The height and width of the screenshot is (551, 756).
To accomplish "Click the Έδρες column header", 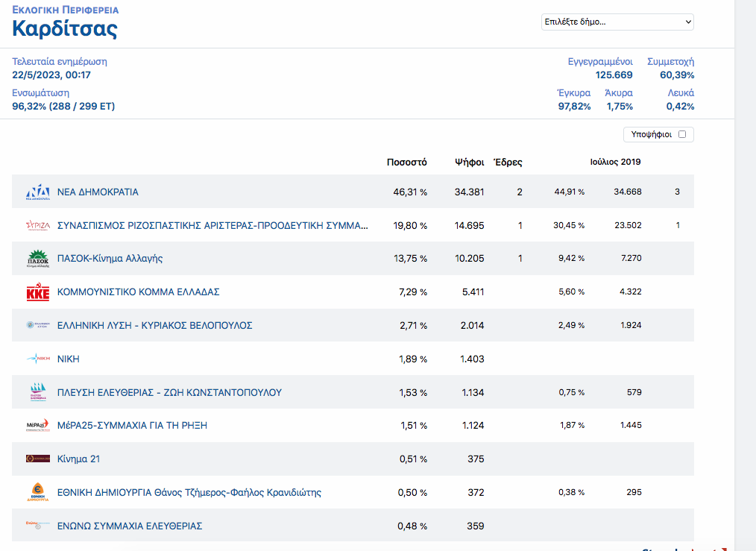I will click(x=508, y=162).
